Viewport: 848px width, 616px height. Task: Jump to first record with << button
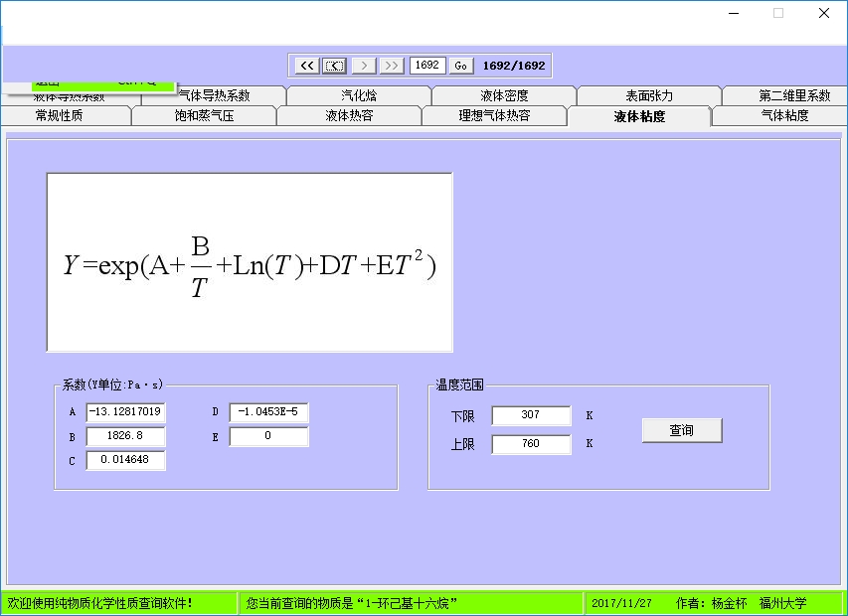pos(306,66)
